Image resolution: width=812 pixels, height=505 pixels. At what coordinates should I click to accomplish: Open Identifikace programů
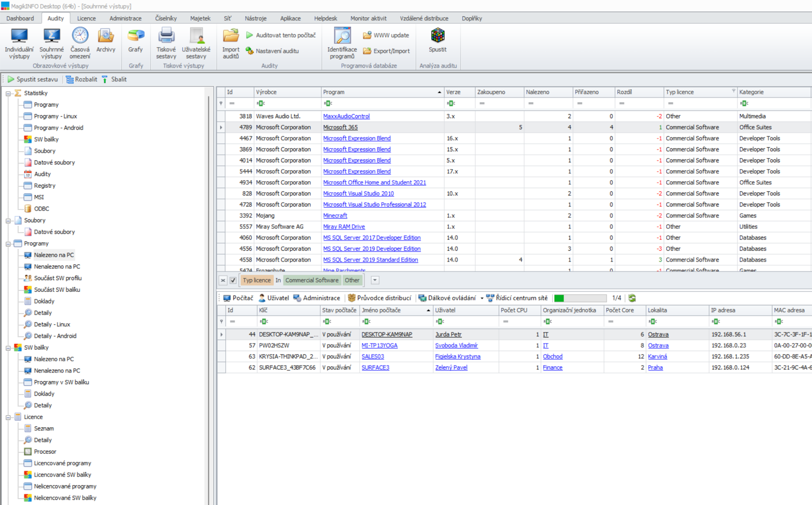[342, 44]
